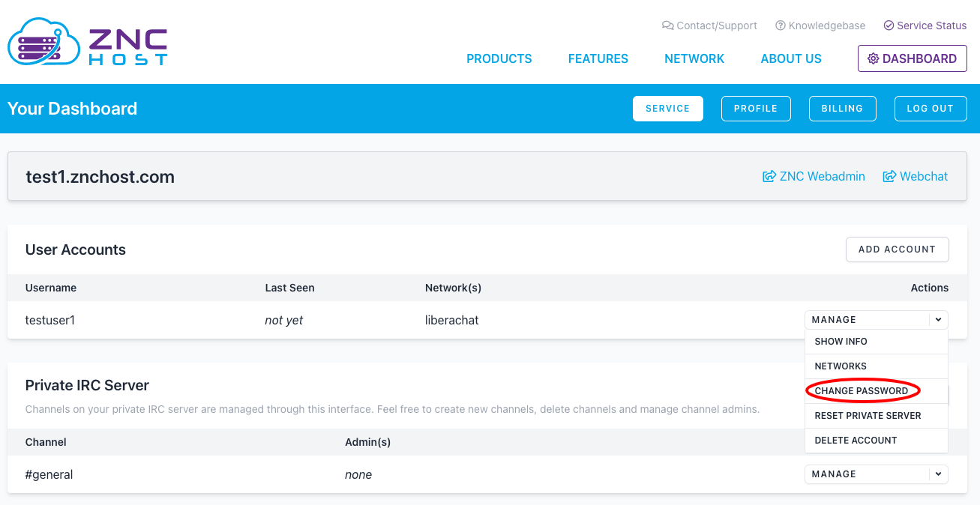Select Networks from the dropdown menu
Screen dimensions: 980x505
[x=841, y=366]
